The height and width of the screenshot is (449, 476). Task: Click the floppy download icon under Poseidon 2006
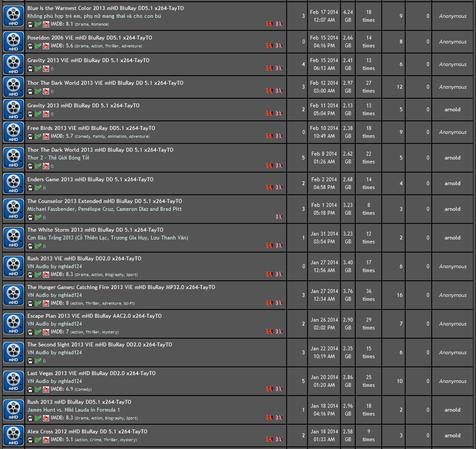pos(30,46)
